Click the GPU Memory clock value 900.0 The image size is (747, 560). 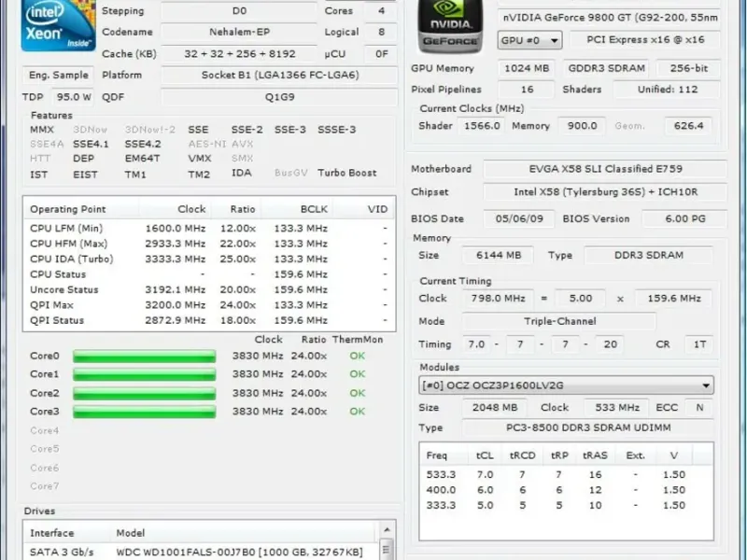[x=582, y=126]
